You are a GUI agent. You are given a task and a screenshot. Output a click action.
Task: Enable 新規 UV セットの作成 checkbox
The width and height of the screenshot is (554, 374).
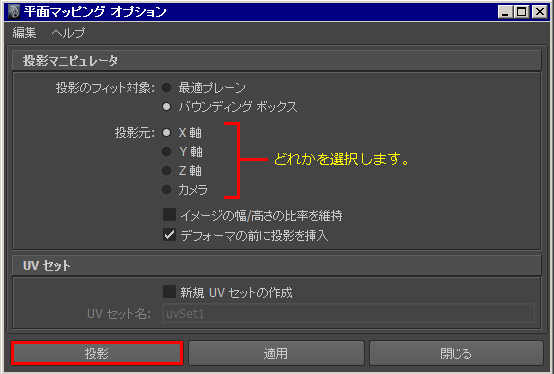click(170, 292)
